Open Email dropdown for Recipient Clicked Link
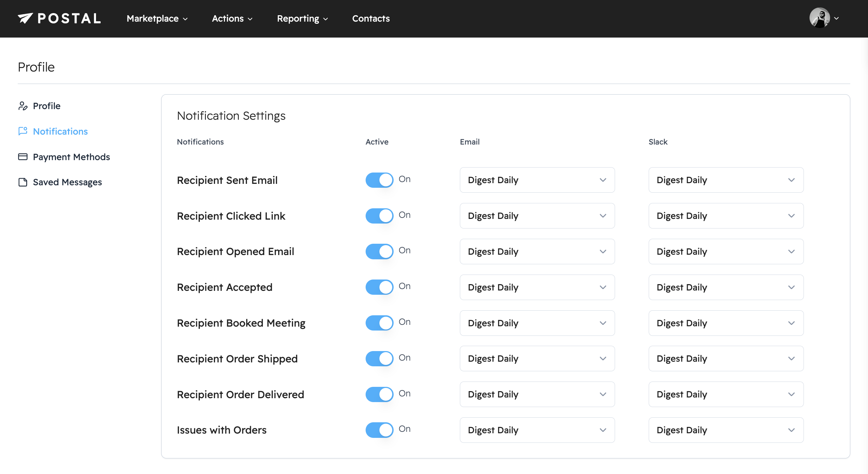Screen dimensions: 868x474 (537, 216)
